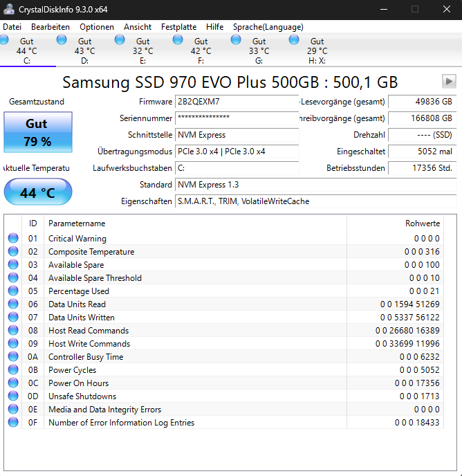Switch to drive D: tab

pyautogui.click(x=84, y=51)
